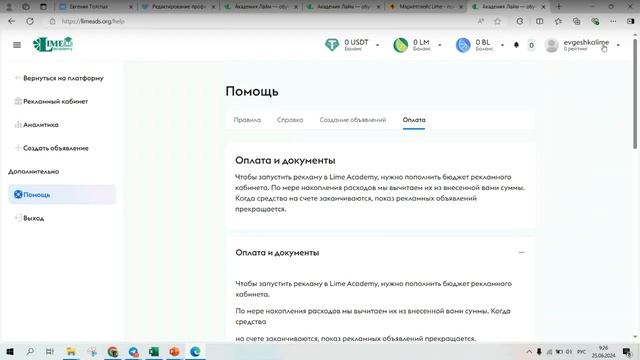This screenshot has width=640, height=360.
Task: Open the browser sidebar icon
Action: pyautogui.click(x=631, y=21)
